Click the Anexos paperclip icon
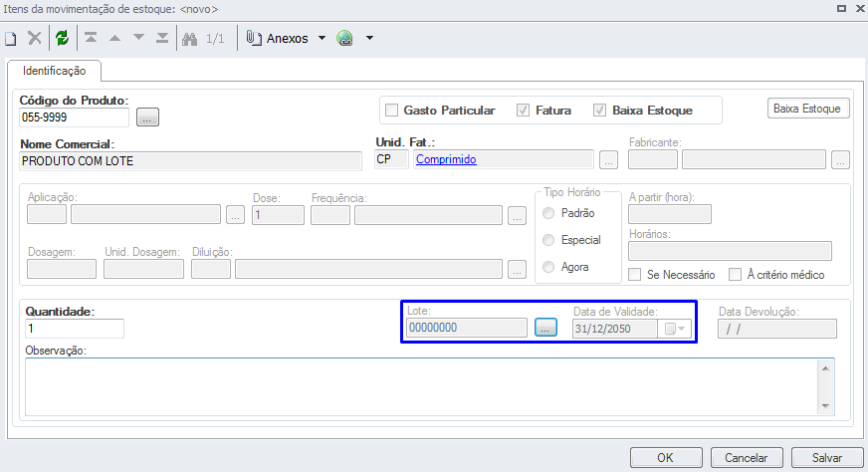Screen dimensions: 868x472 click(x=254, y=38)
